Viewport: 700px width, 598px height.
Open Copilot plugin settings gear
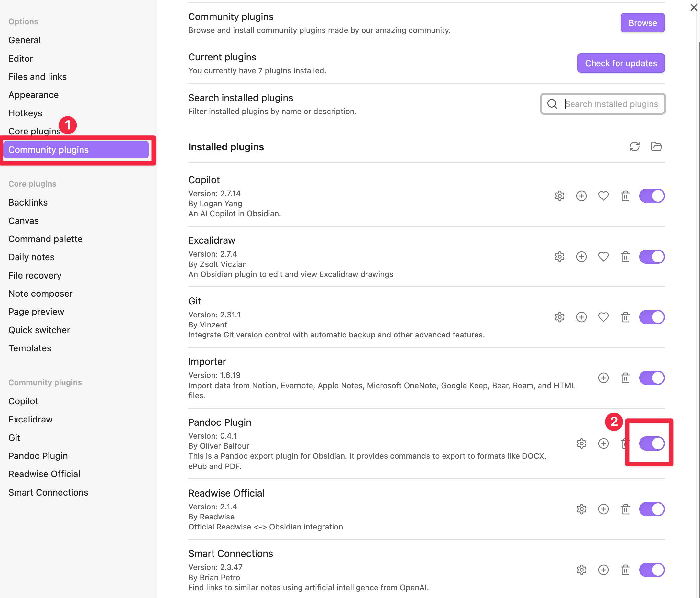[x=560, y=196]
